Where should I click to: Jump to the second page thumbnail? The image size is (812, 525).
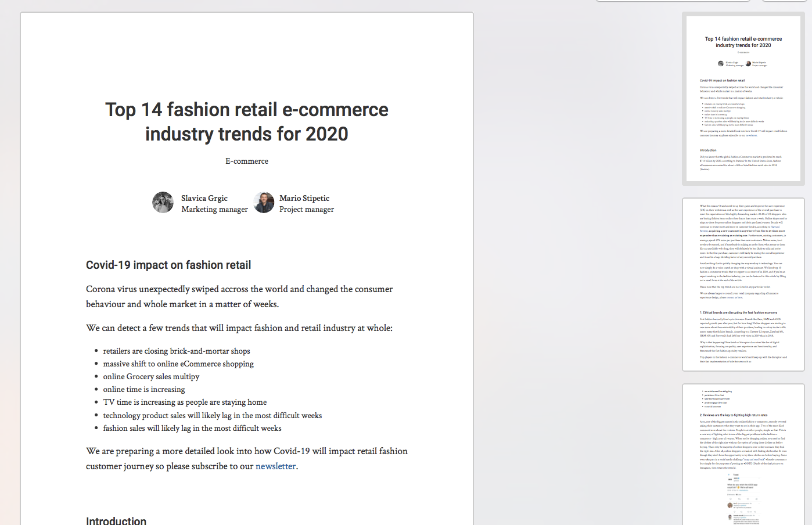[x=743, y=285]
